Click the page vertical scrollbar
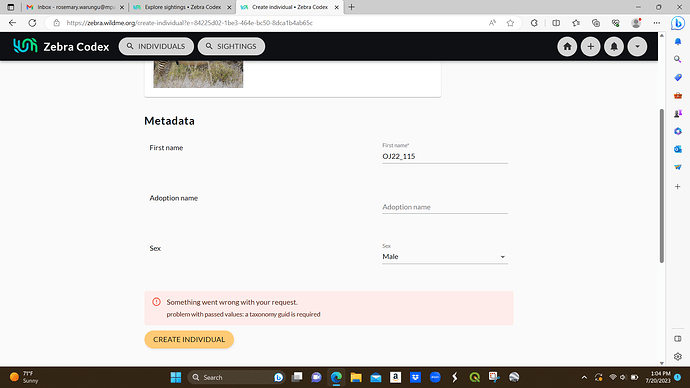690x388 pixels. pos(661,186)
